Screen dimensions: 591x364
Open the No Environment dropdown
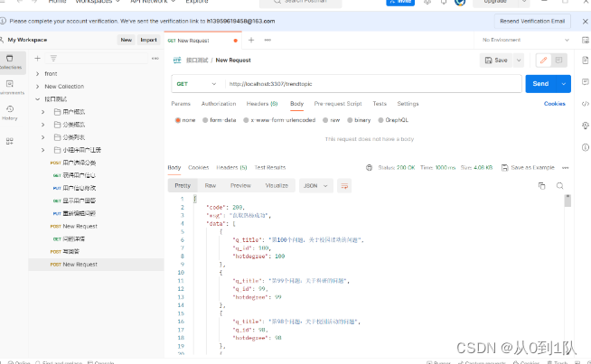[525, 40]
